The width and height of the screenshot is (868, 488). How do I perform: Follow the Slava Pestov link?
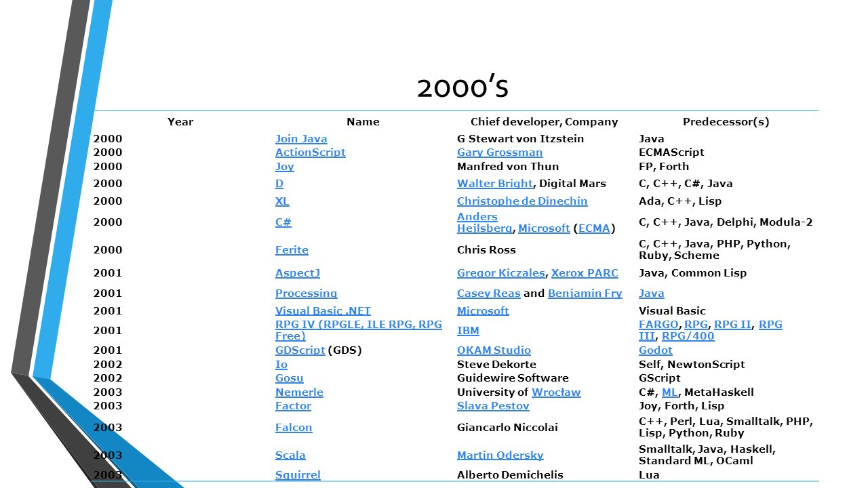[493, 406]
